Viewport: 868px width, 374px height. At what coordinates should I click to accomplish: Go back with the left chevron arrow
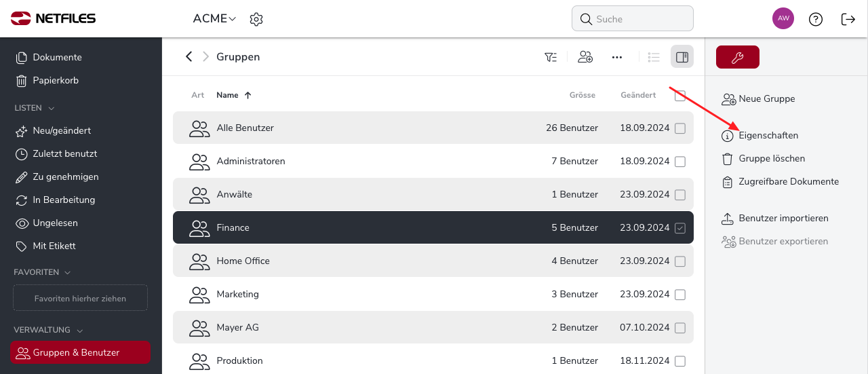pyautogui.click(x=189, y=56)
